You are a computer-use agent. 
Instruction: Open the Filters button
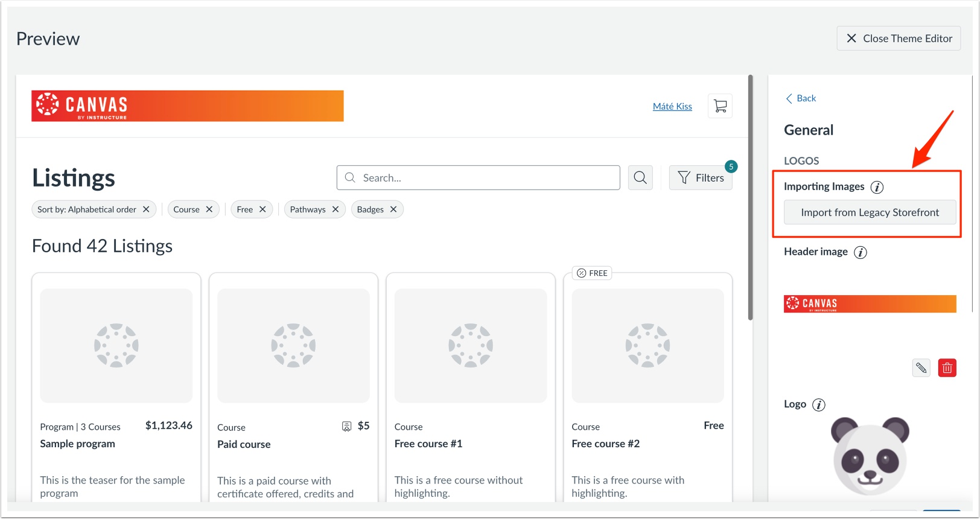point(701,177)
